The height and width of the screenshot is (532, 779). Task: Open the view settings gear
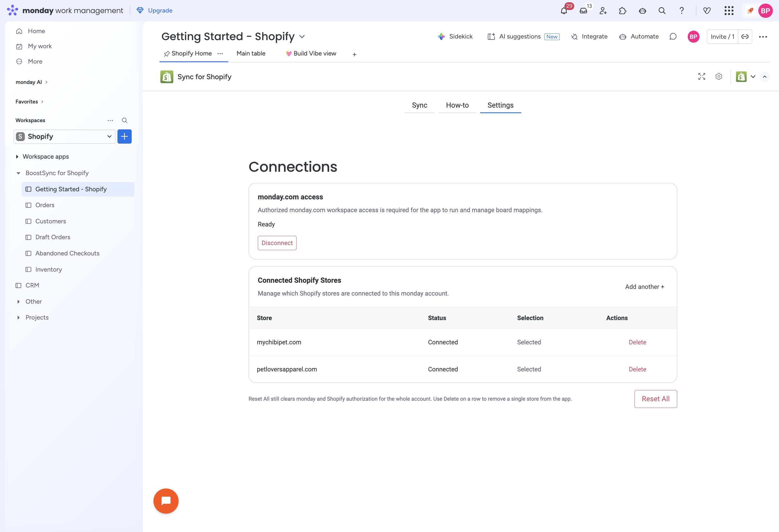coord(719,77)
